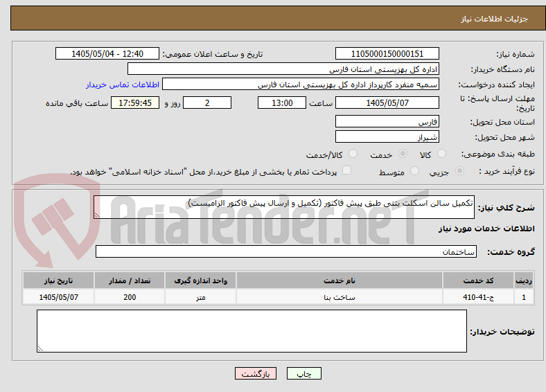
Task: Click the delivery province field فارس
Action: [387, 121]
